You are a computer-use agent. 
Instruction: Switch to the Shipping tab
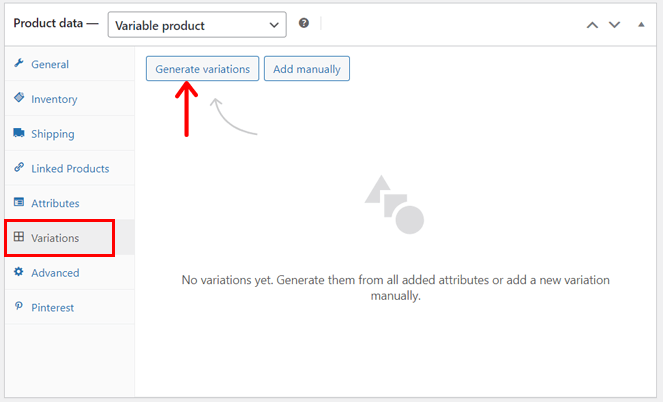pyautogui.click(x=52, y=134)
